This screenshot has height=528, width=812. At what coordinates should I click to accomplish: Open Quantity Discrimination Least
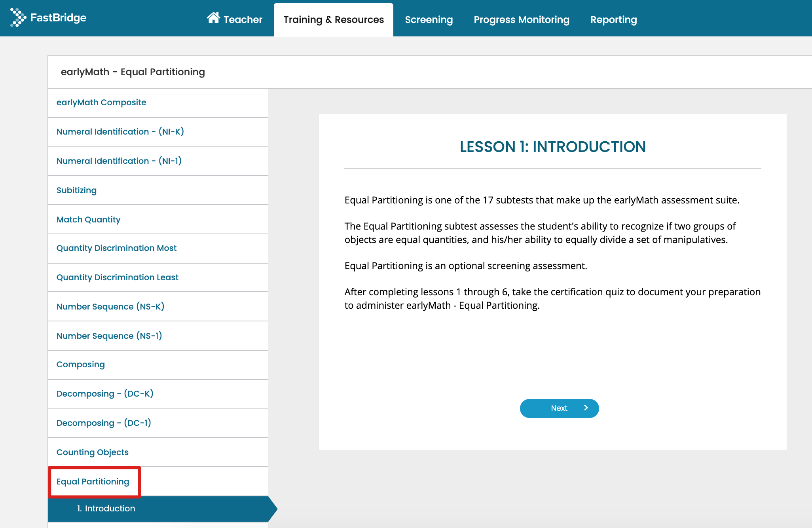point(158,277)
